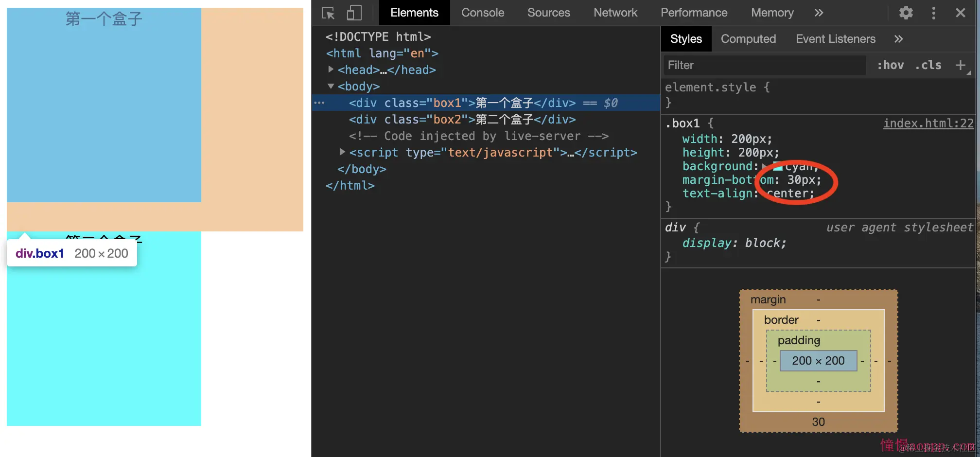
Task: Select the html lang element row
Action: tap(486, 53)
